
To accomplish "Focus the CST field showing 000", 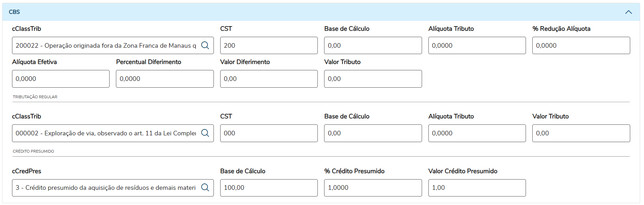I will [269, 133].
